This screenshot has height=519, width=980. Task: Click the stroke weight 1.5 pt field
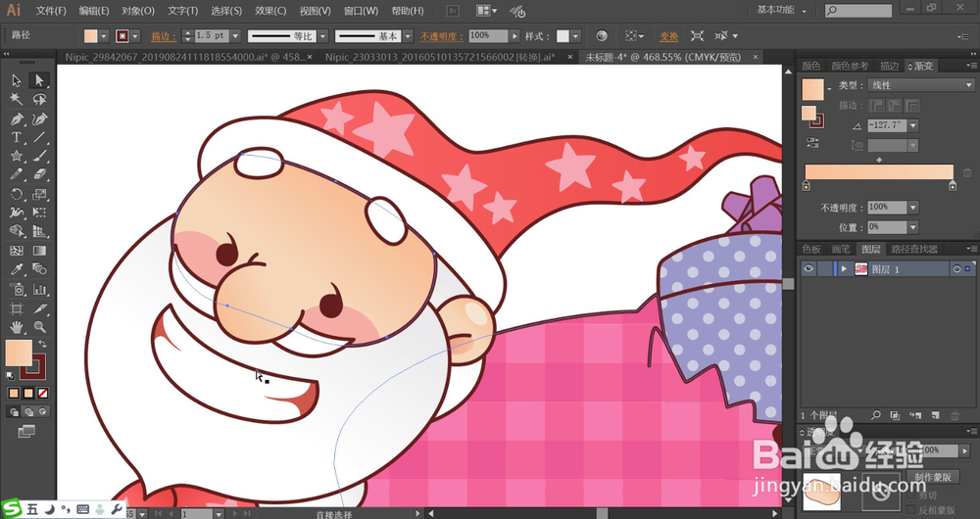(213, 36)
